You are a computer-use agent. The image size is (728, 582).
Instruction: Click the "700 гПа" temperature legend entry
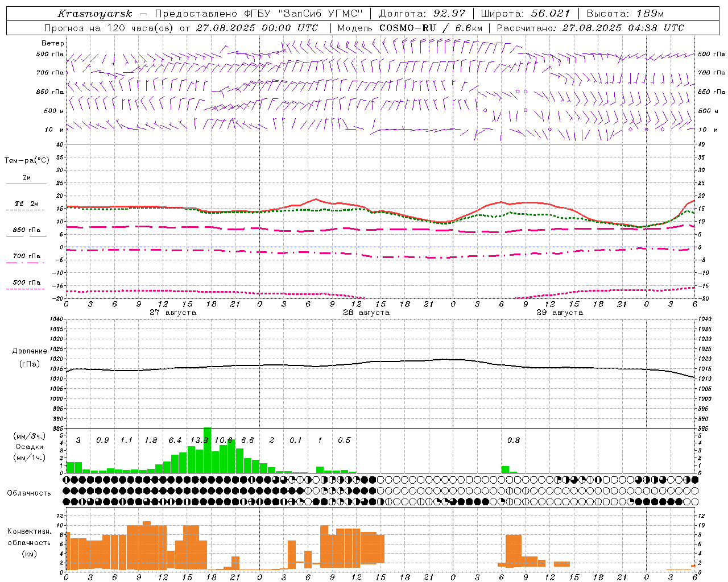[27, 256]
